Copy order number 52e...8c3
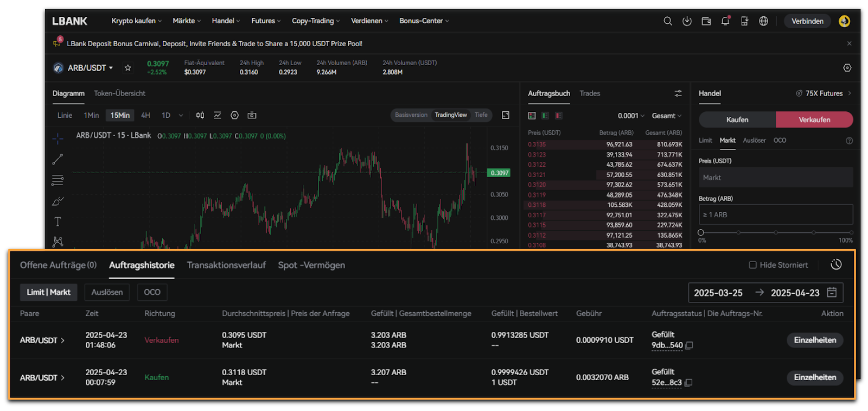This screenshot has height=411, width=868. click(688, 383)
